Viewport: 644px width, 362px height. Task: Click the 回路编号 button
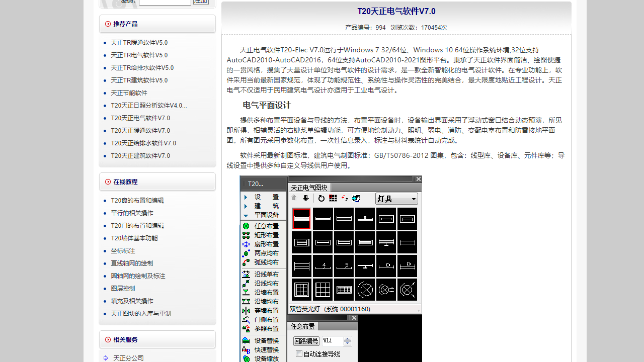(306, 341)
